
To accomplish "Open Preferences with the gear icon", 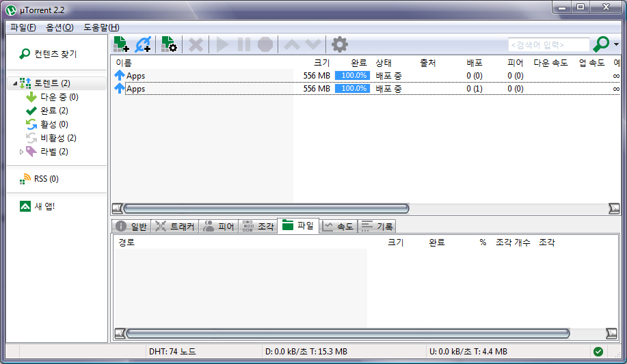I will pyautogui.click(x=340, y=44).
